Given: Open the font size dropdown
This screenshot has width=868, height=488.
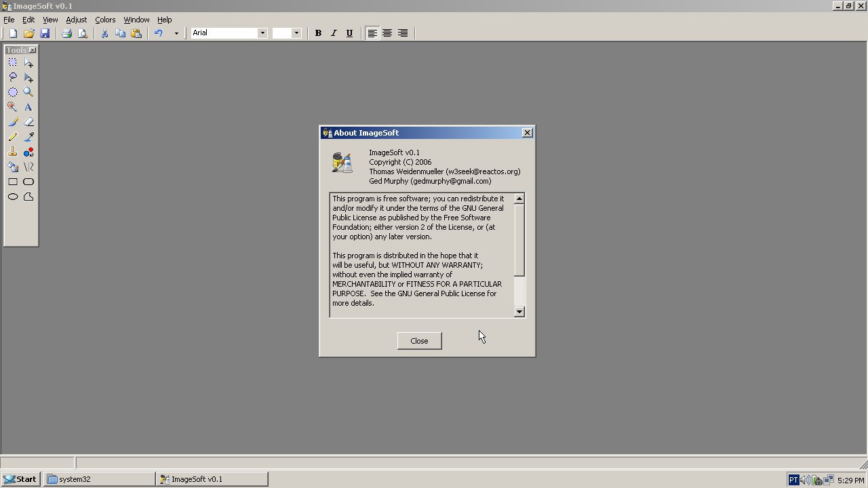Looking at the screenshot, I should (x=296, y=33).
